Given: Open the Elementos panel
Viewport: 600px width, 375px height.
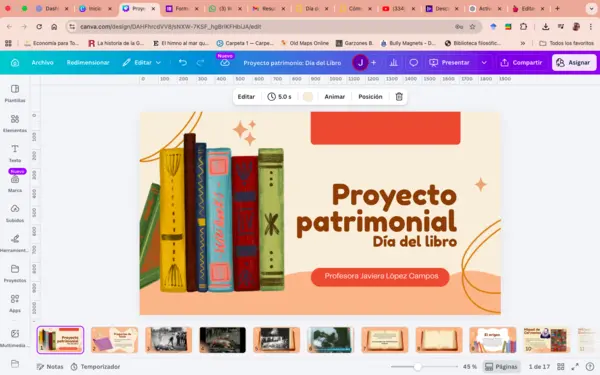Looking at the screenshot, I should point(15,123).
